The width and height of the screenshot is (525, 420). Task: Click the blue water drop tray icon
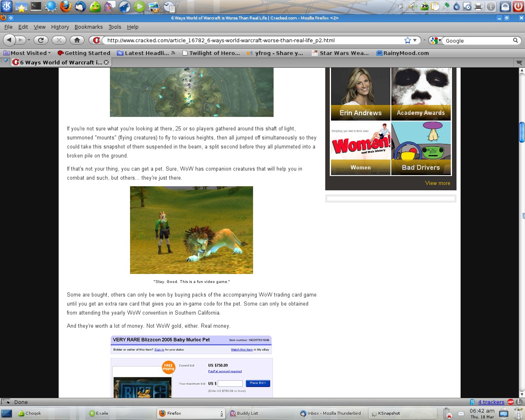[x=457, y=6]
